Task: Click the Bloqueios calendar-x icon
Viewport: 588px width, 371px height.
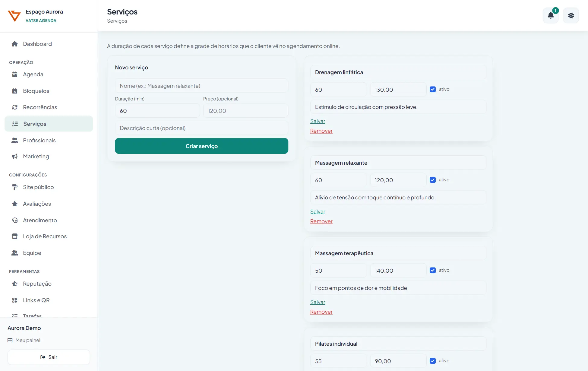Action: coord(15,91)
